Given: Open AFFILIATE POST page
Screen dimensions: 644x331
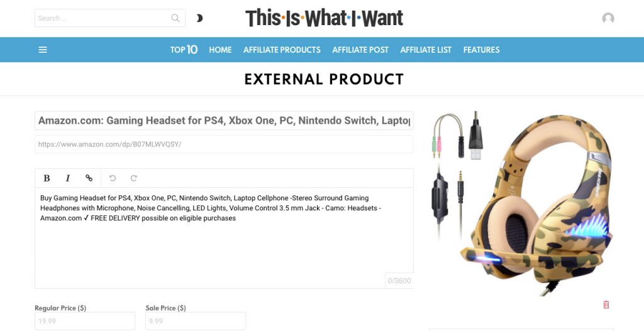Looking at the screenshot, I should point(360,50).
